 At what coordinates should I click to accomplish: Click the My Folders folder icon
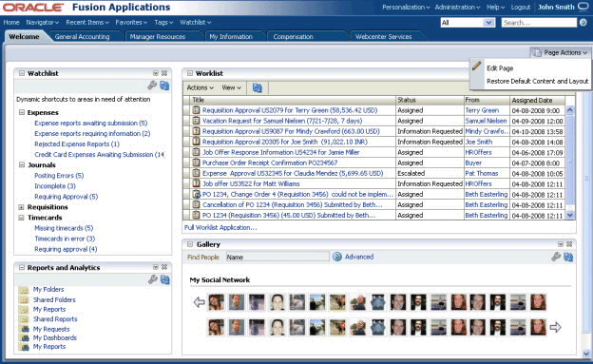point(24,290)
